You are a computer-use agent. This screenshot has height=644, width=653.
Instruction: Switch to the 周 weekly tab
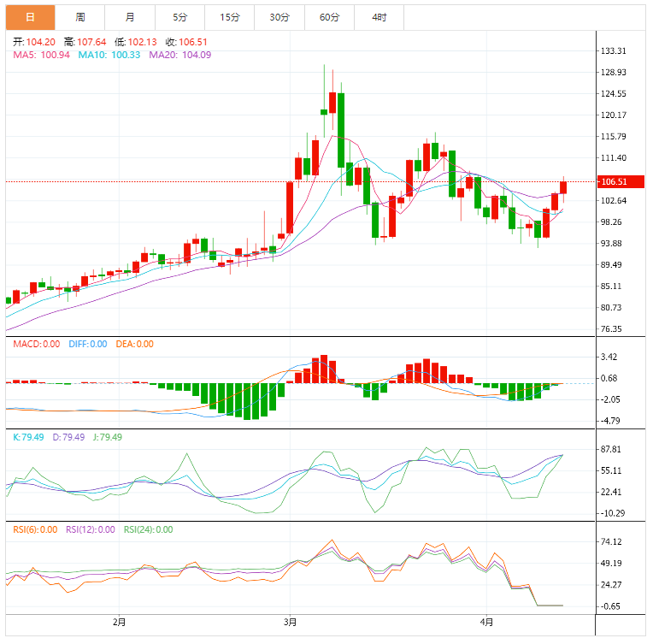(79, 17)
